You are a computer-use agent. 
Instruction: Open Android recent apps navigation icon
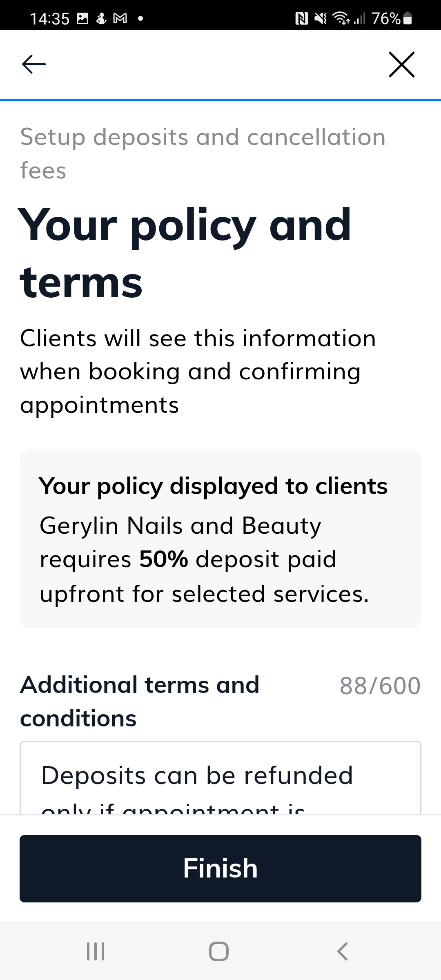coord(96,951)
